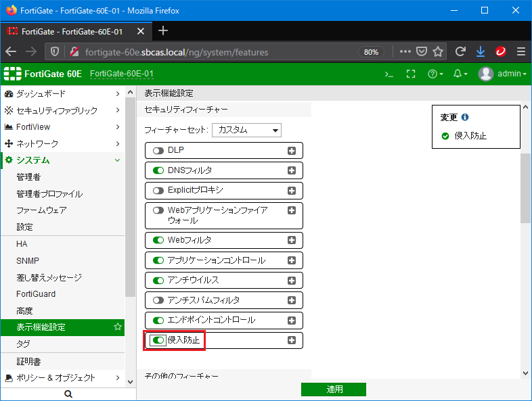
Task: Disable the DNSフィルタ toggle
Action: click(x=158, y=170)
